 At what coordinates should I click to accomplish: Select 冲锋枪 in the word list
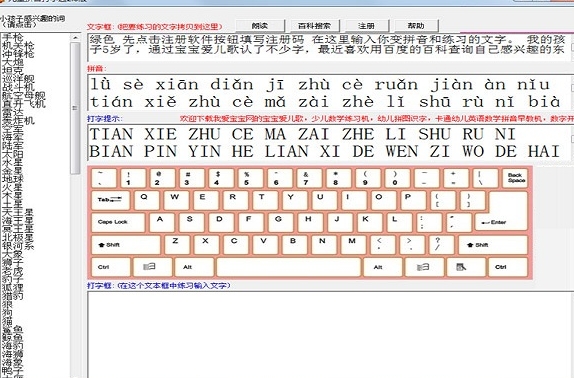pyautogui.click(x=18, y=54)
